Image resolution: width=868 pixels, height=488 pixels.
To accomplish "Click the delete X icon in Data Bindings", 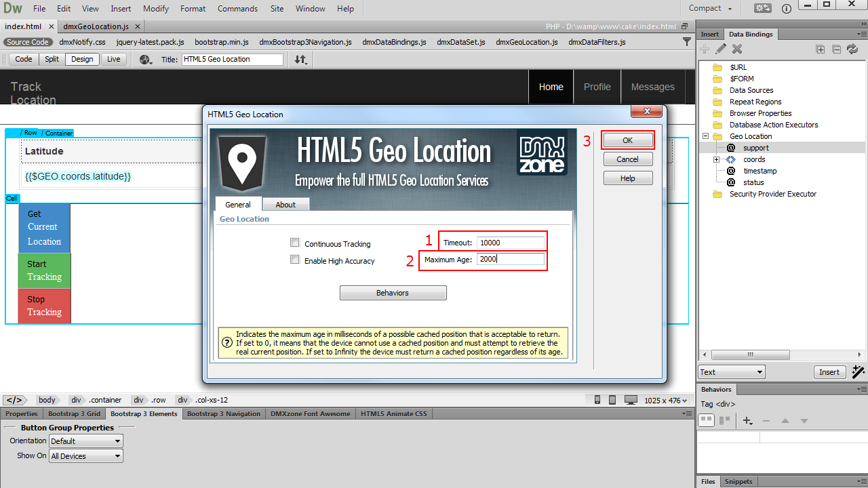I will pos(737,49).
